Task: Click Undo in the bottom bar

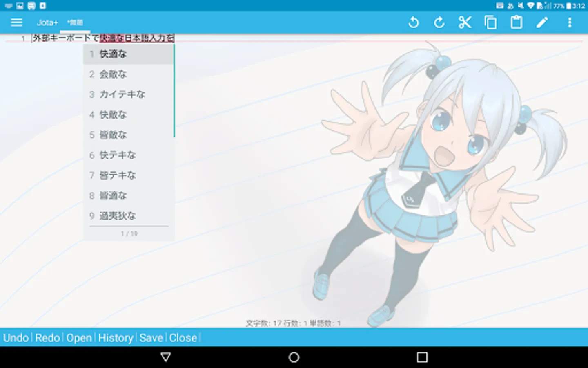Action: 16,338
